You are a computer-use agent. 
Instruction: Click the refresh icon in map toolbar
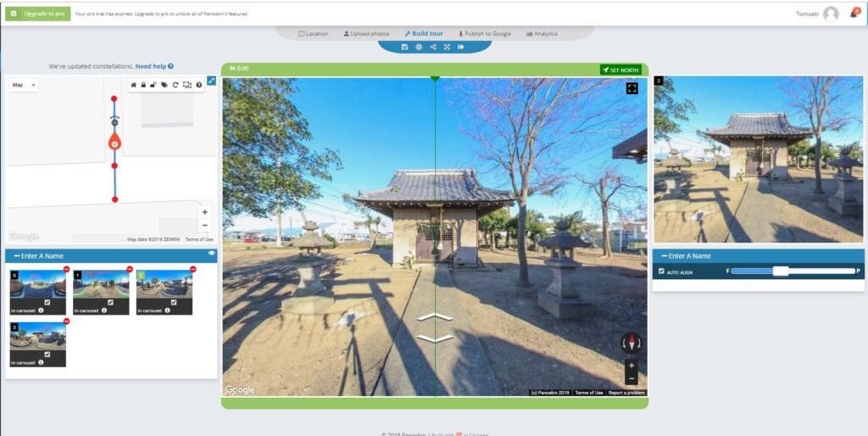(175, 85)
